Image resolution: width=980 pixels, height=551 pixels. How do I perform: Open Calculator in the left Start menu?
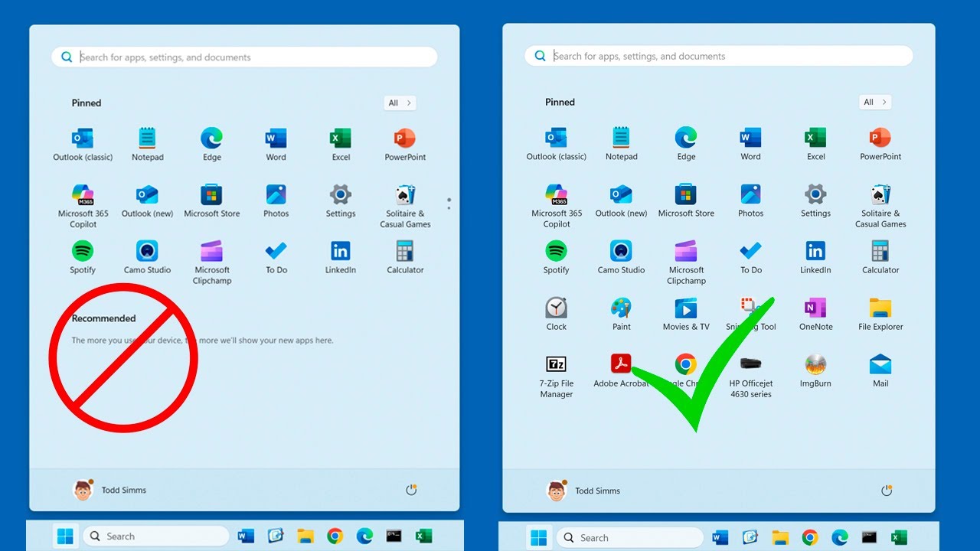[x=405, y=258]
